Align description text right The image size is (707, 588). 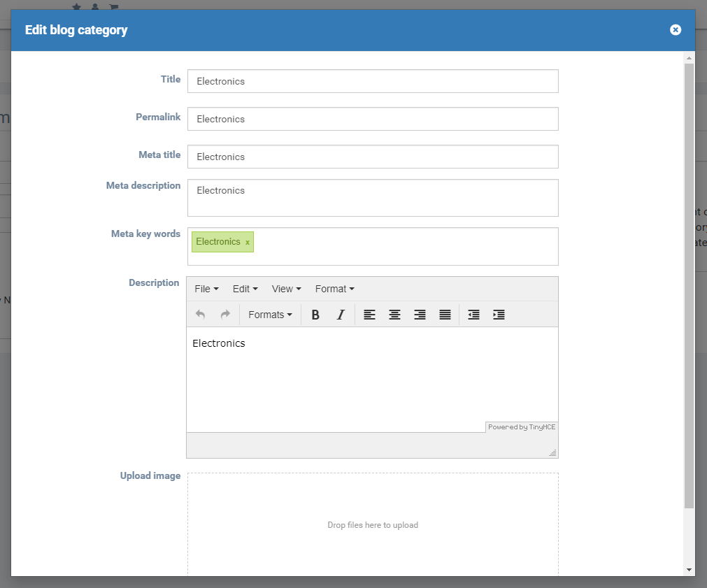coord(420,315)
